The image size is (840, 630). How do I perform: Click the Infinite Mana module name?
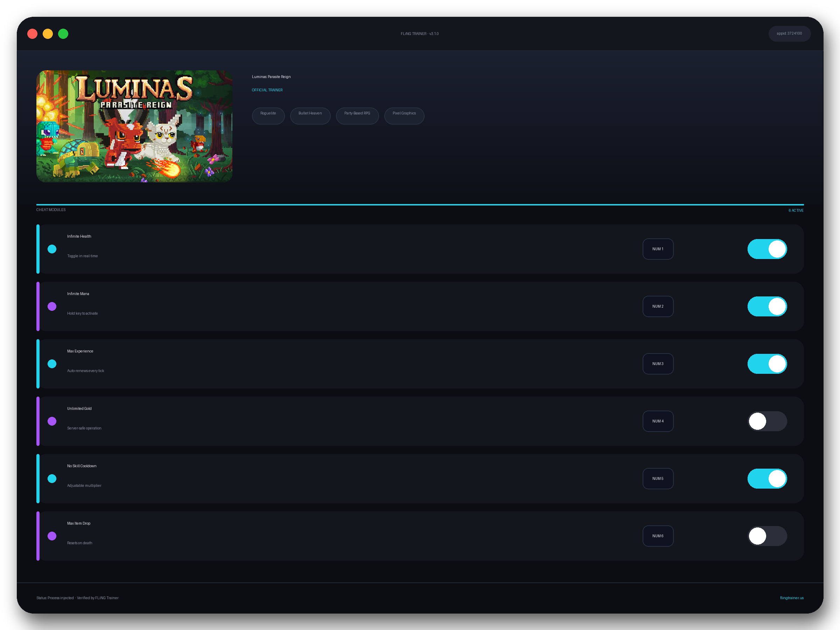(x=78, y=294)
